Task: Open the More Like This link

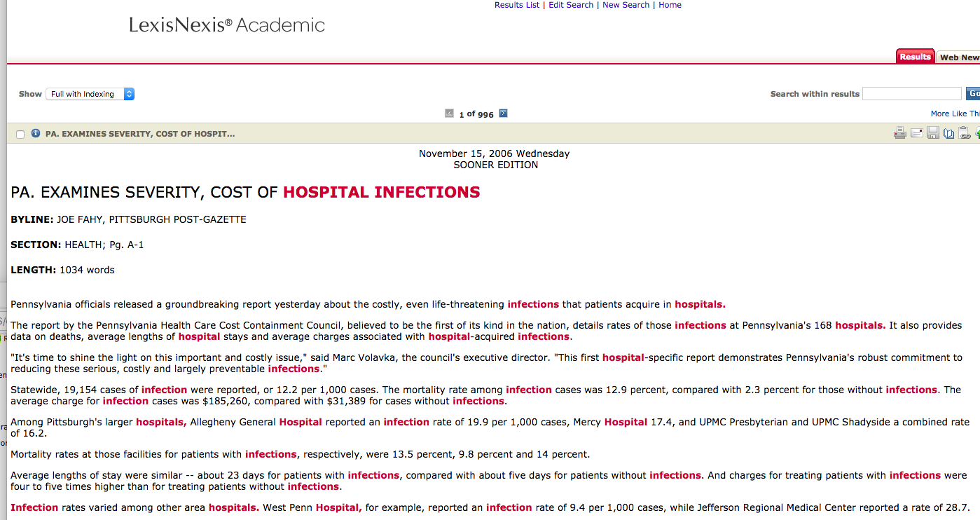Action: (955, 114)
